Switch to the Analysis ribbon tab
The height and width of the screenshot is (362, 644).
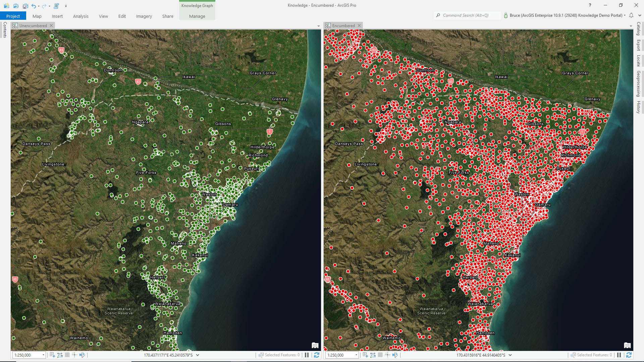click(80, 16)
